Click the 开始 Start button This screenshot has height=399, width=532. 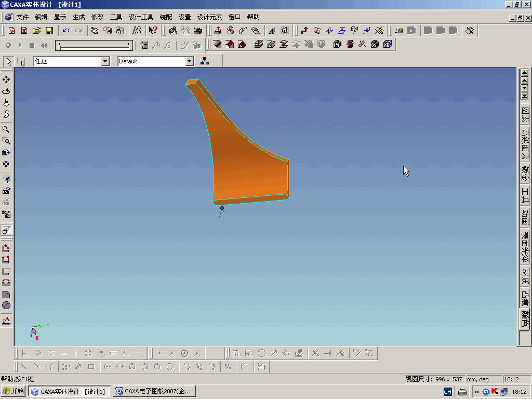(13, 391)
